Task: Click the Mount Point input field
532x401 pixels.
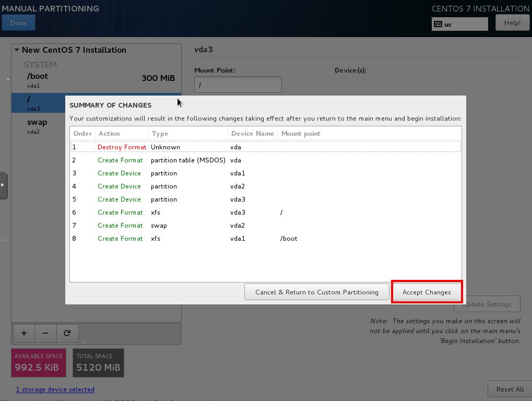Action: point(238,85)
